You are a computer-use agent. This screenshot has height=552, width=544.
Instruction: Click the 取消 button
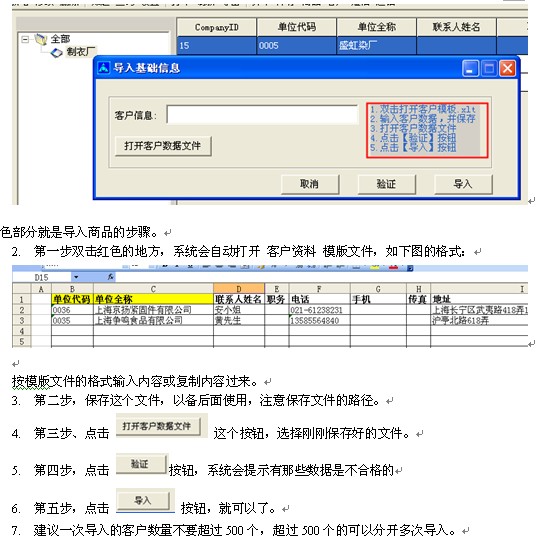point(310,184)
